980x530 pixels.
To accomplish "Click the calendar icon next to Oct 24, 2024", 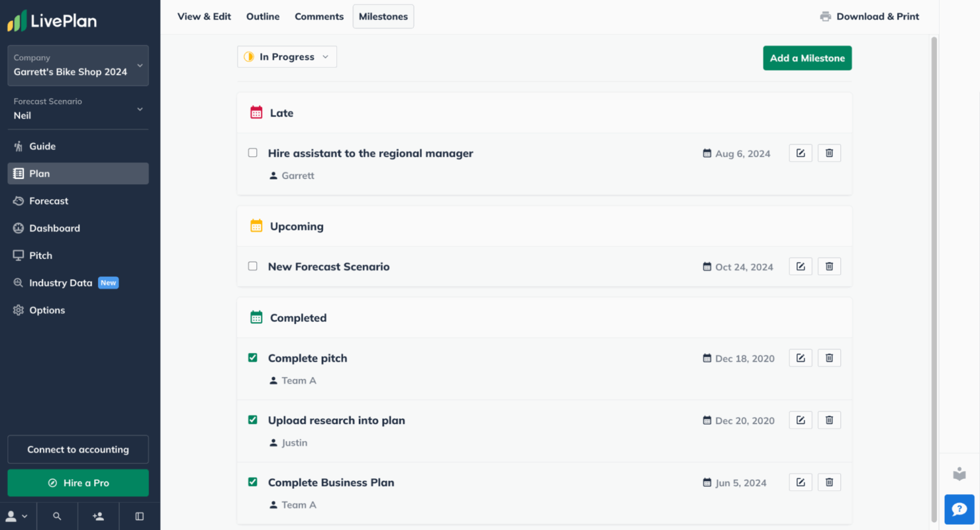I will click(707, 267).
